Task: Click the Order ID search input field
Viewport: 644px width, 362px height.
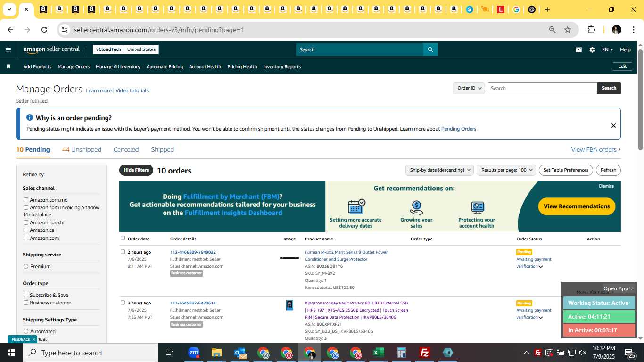Action: pos(542,88)
